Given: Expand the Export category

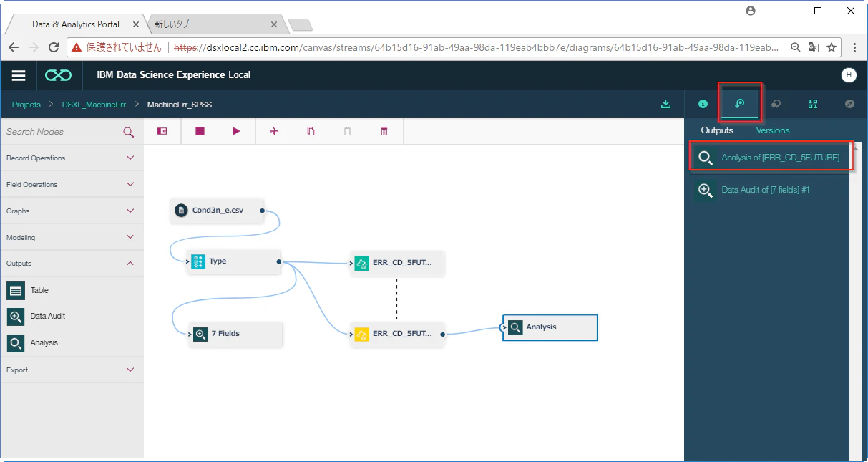Looking at the screenshot, I should (x=72, y=370).
